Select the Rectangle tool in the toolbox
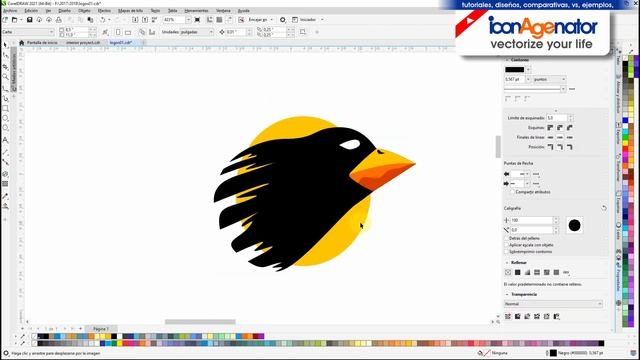 tap(5, 108)
